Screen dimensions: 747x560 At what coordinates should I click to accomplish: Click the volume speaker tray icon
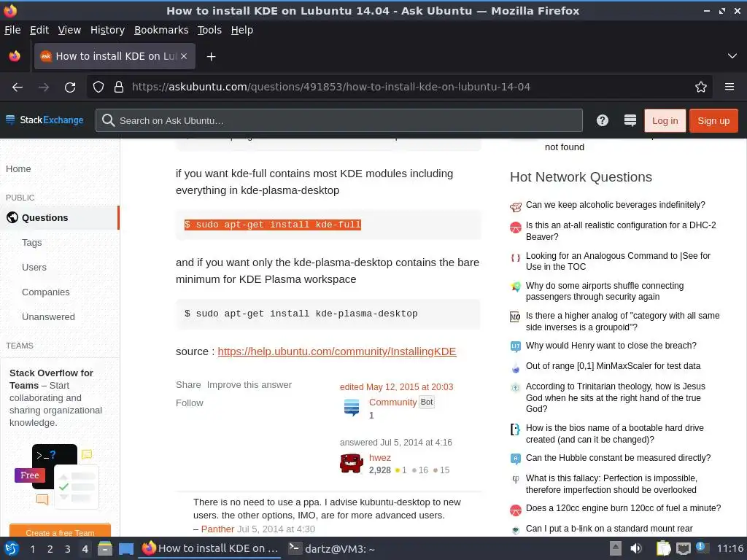[x=635, y=548]
